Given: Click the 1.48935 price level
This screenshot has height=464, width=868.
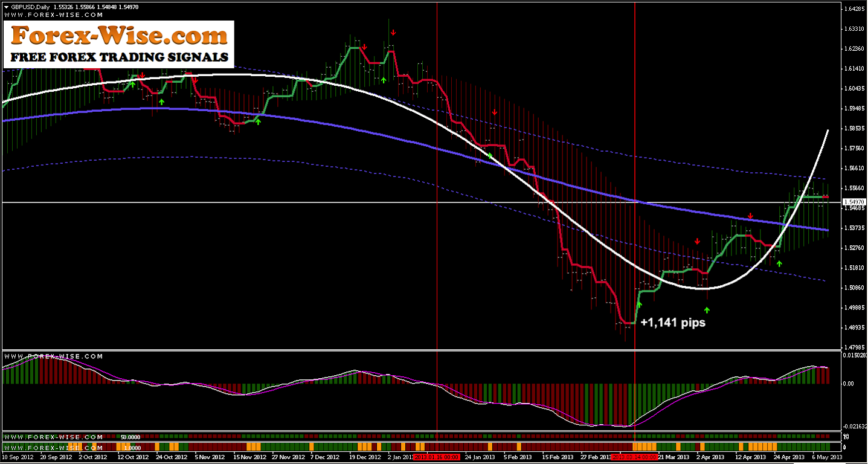Looking at the screenshot, I should 855,327.
